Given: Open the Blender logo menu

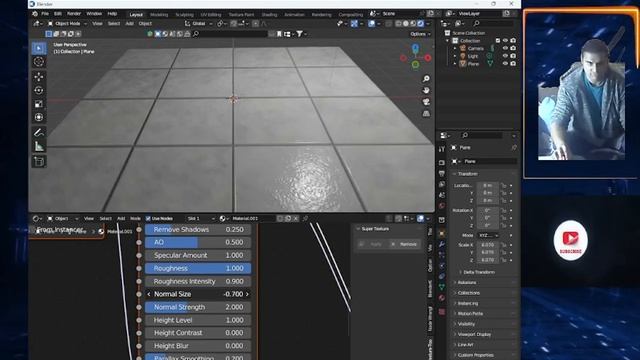Looking at the screenshot, I should (x=35, y=14).
